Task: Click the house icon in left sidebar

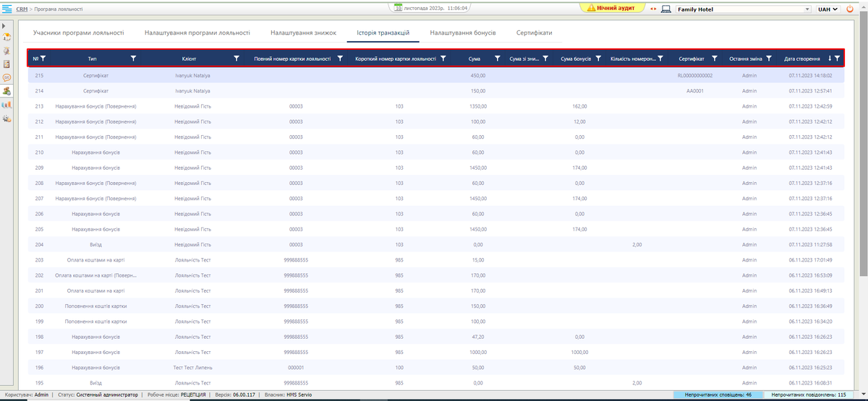Action: click(7, 37)
